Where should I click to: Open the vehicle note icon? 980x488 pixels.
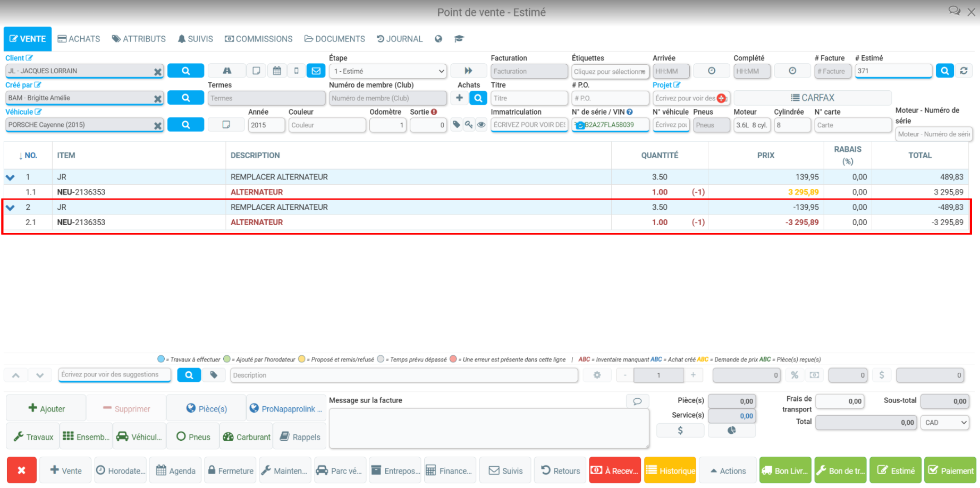click(x=226, y=125)
